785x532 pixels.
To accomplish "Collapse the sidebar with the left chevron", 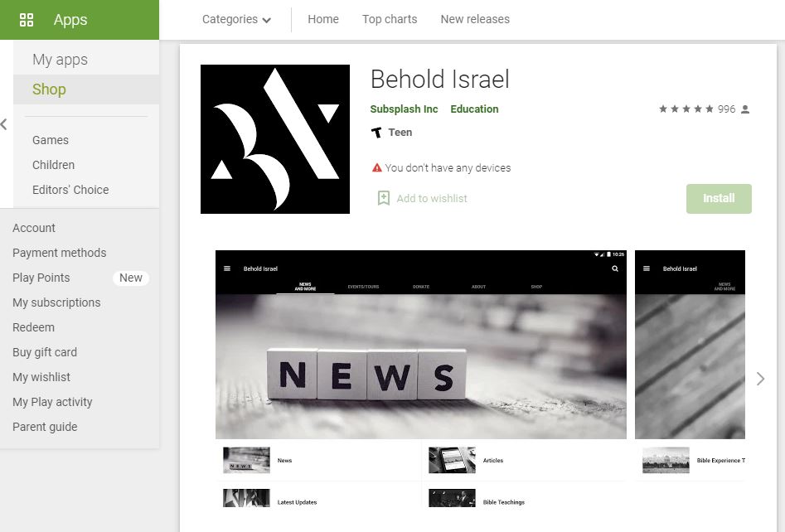I will click(4, 124).
